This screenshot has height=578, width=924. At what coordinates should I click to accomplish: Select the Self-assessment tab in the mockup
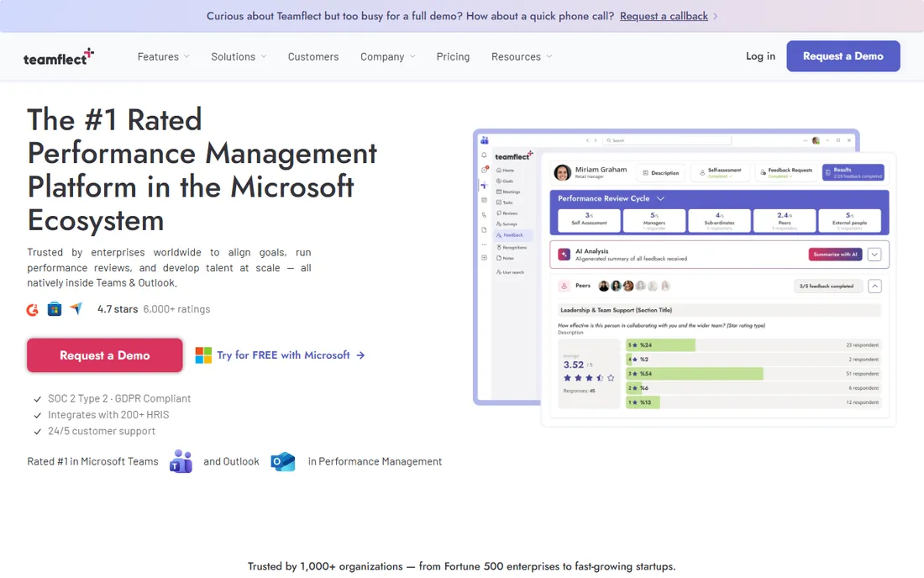pyautogui.click(x=720, y=172)
